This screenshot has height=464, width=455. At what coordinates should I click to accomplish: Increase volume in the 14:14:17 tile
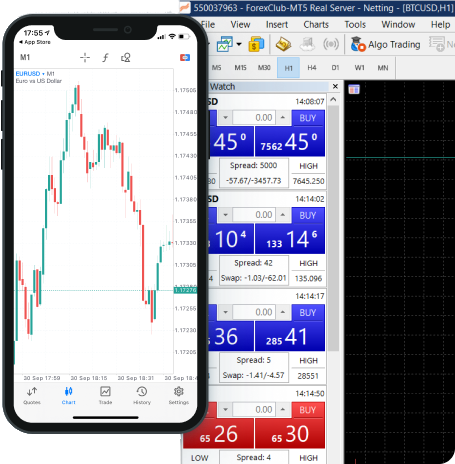point(283,312)
